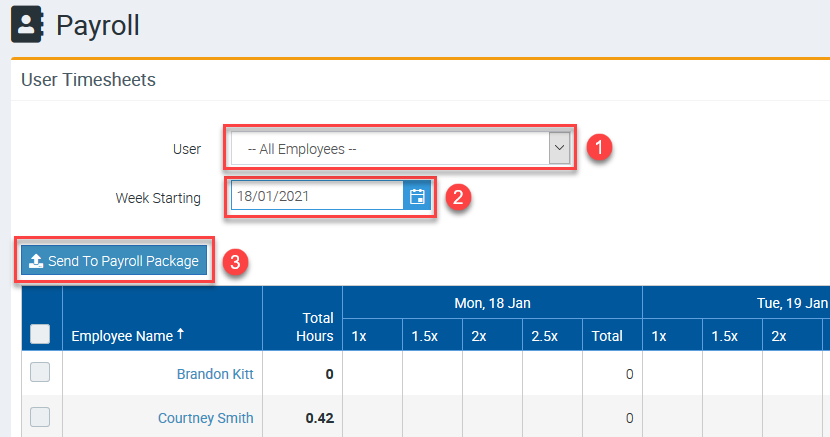Open the calendar picker beside Week Starting

coord(417,196)
